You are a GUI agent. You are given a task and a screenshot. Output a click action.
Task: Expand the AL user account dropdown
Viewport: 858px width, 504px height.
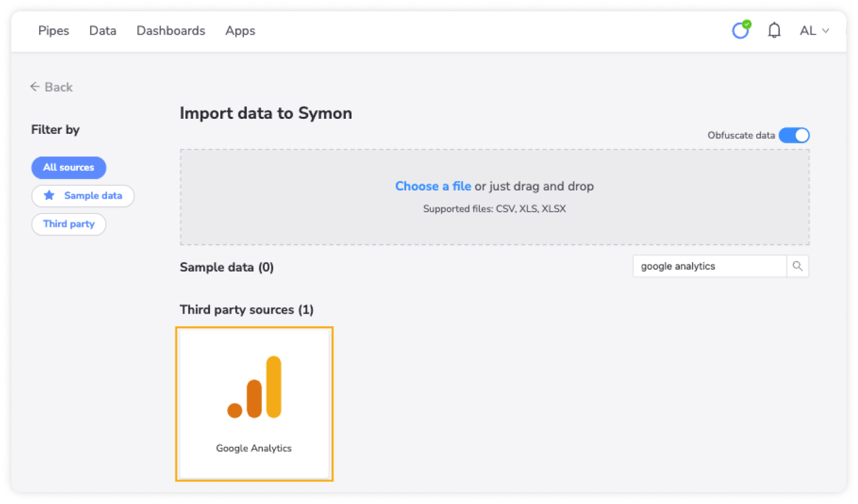tap(814, 31)
